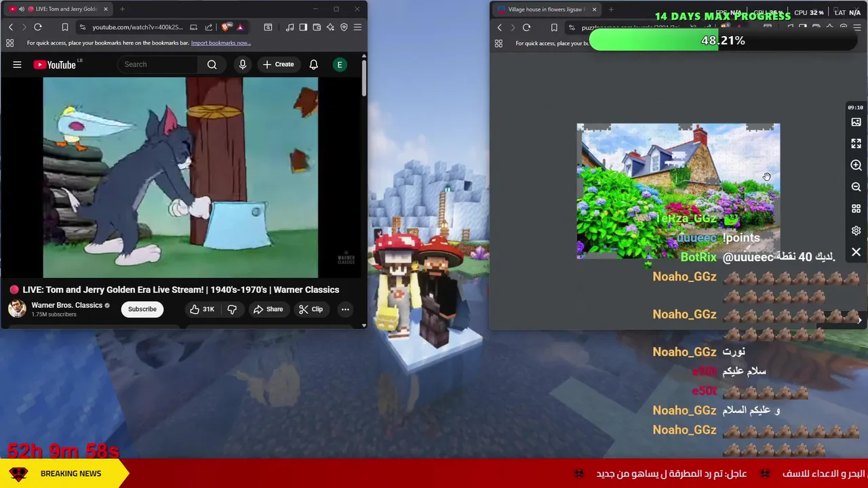Open YouTube notifications bell
868x488 pixels.
coord(313,64)
